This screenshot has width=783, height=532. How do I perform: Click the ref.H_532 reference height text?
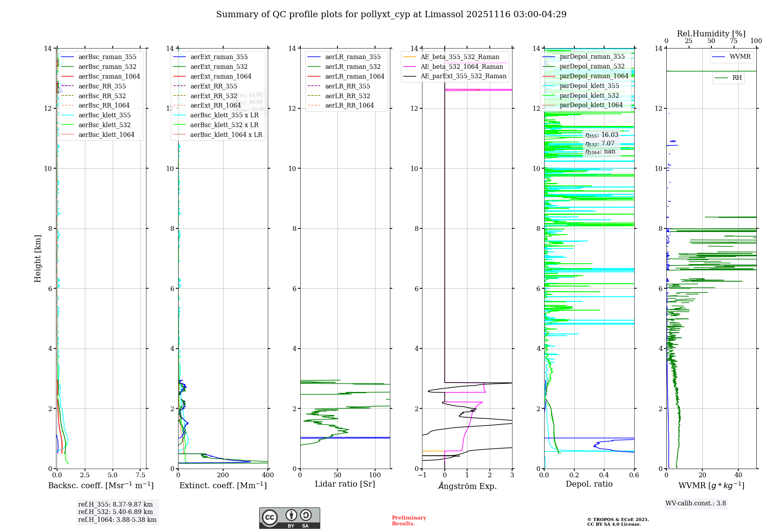(115, 512)
